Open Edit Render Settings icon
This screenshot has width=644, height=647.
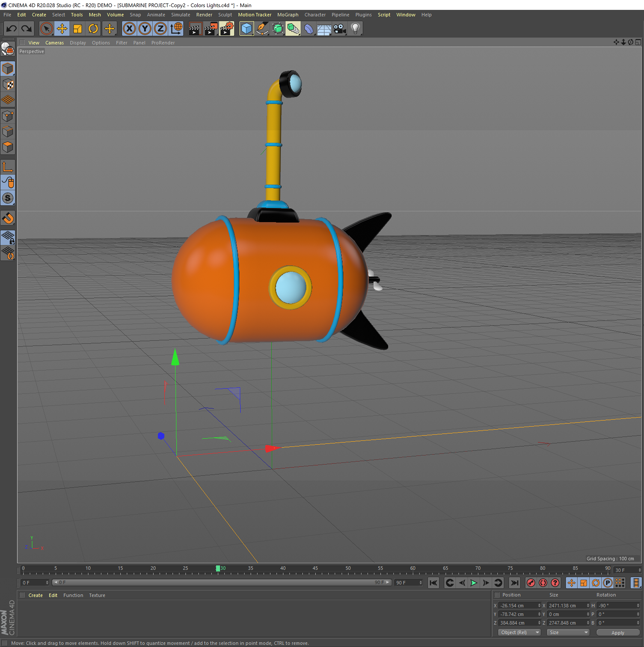(x=227, y=29)
